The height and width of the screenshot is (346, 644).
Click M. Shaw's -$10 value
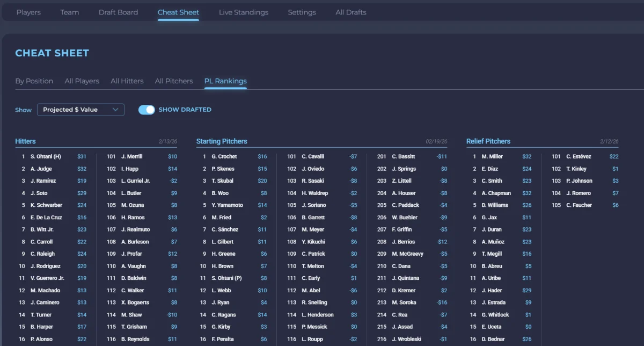(172, 315)
